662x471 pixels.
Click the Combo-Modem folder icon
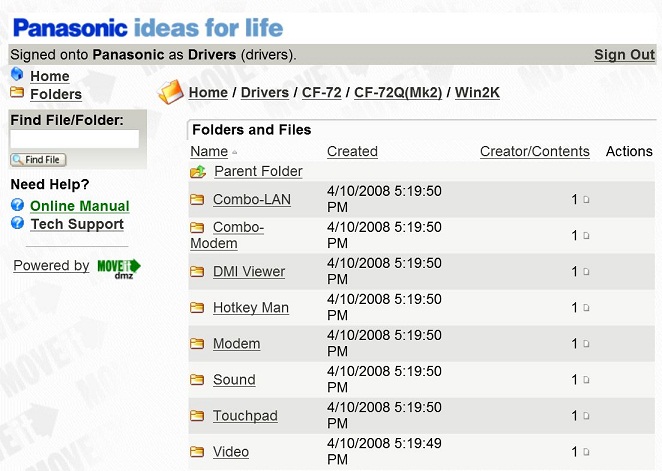tap(197, 227)
